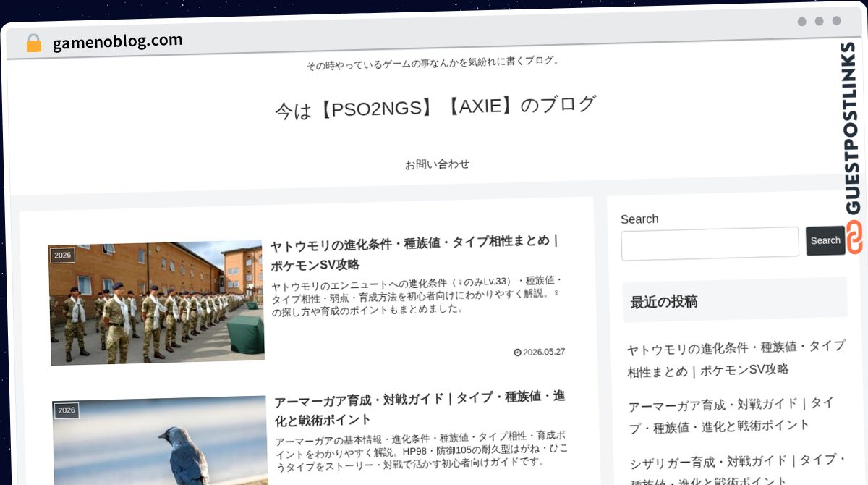Open the お問い合わせ menu item
868x485 pixels.
coord(437,164)
